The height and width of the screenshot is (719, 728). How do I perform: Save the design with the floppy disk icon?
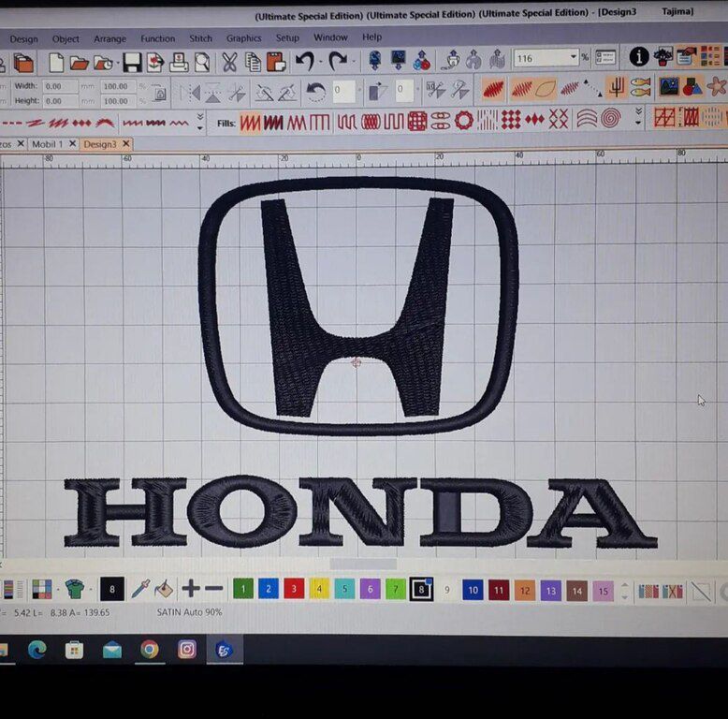pos(132,62)
